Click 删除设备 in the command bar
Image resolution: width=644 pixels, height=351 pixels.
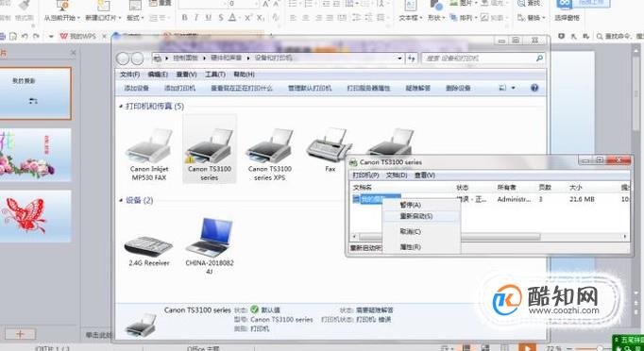click(x=458, y=89)
